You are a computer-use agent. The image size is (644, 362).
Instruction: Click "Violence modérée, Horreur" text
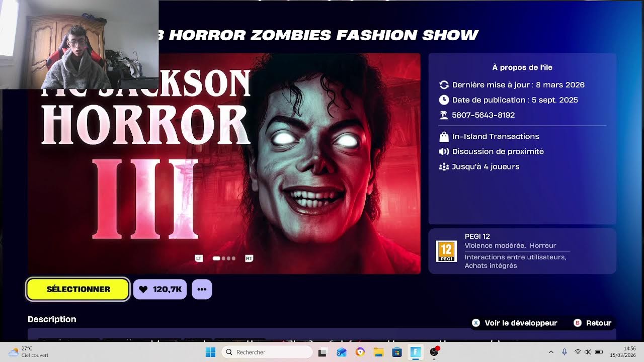click(510, 245)
